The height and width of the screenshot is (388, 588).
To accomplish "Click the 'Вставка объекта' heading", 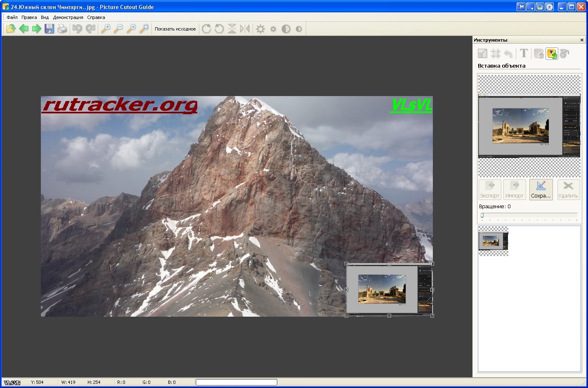I will [502, 66].
